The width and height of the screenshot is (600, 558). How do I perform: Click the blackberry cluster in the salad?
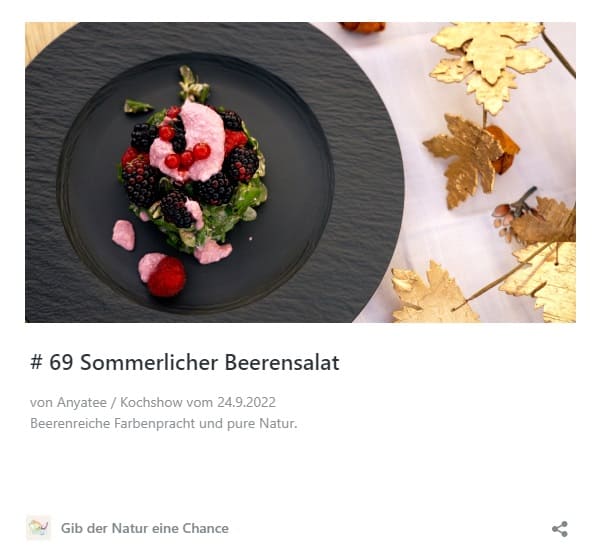click(x=141, y=181)
